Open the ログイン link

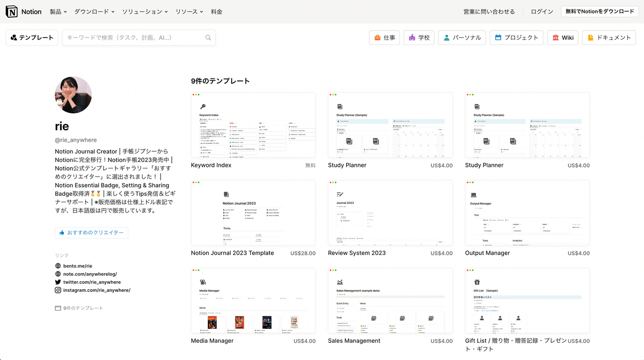click(541, 11)
